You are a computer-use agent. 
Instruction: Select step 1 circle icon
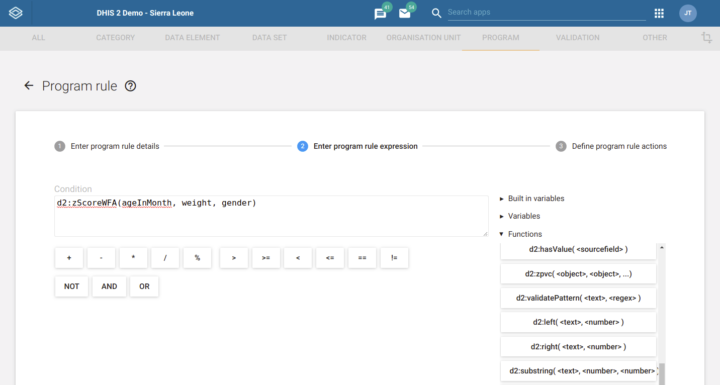pyautogui.click(x=60, y=146)
